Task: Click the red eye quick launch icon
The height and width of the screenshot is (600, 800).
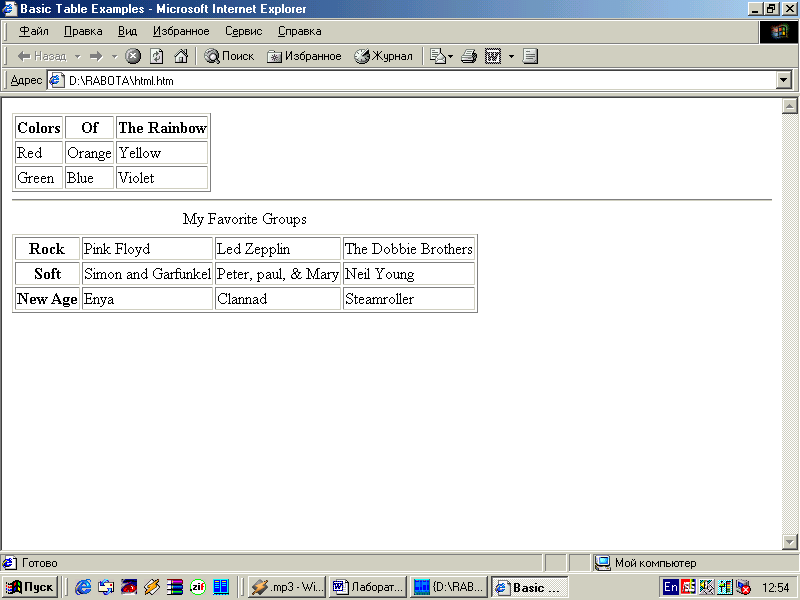Action: point(129,587)
